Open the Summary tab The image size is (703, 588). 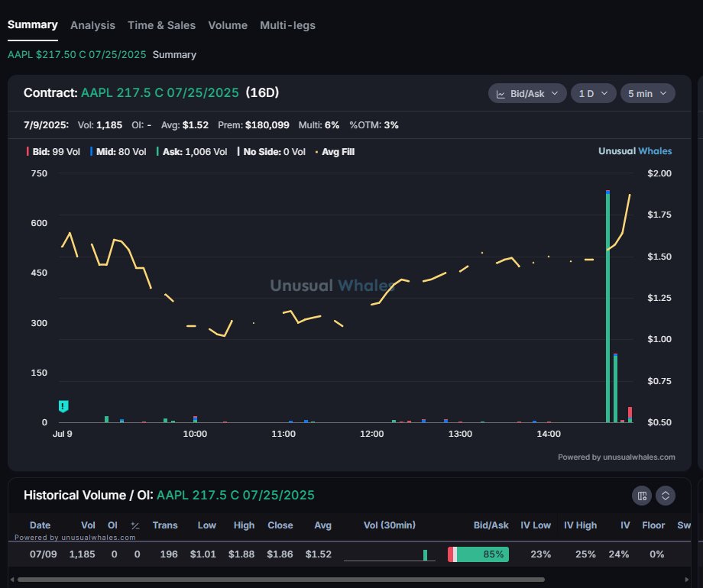click(33, 25)
